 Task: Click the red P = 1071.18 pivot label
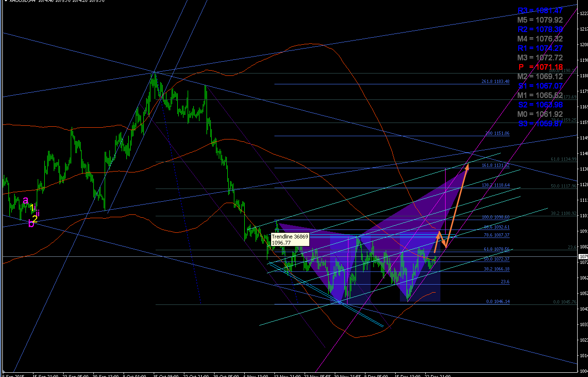[x=540, y=67]
